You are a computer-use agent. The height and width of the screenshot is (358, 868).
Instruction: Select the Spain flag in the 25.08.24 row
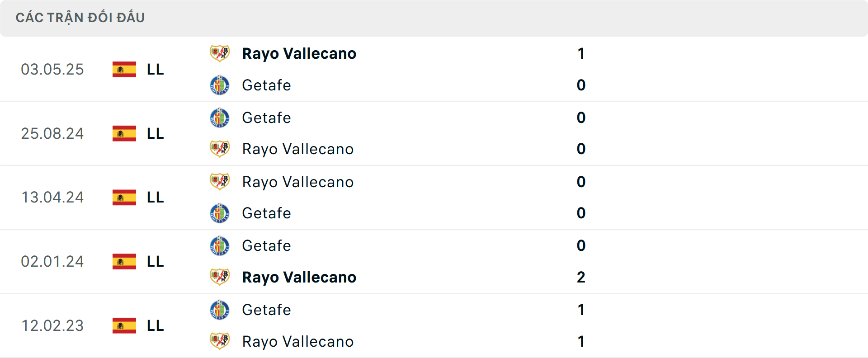pyautogui.click(x=124, y=133)
